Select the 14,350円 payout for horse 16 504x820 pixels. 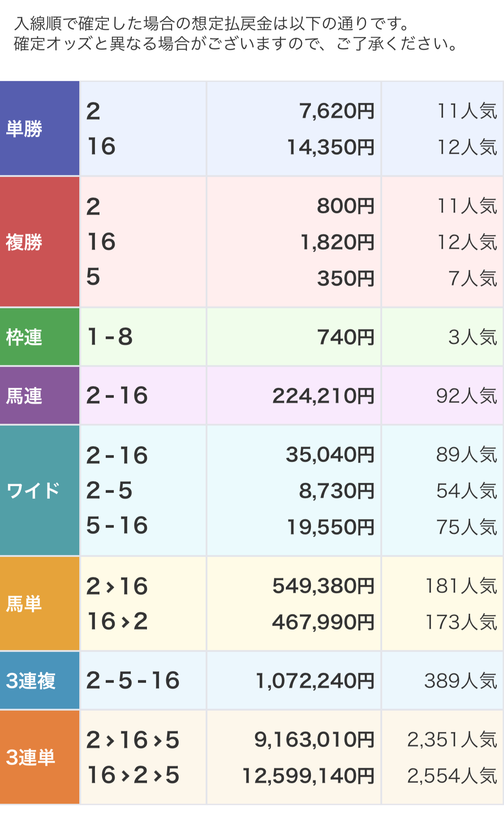331,147
